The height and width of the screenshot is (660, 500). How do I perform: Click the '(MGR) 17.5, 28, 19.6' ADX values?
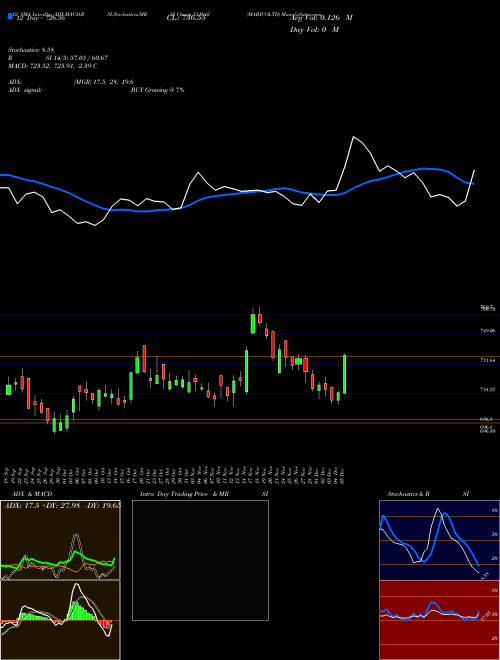click(104, 82)
